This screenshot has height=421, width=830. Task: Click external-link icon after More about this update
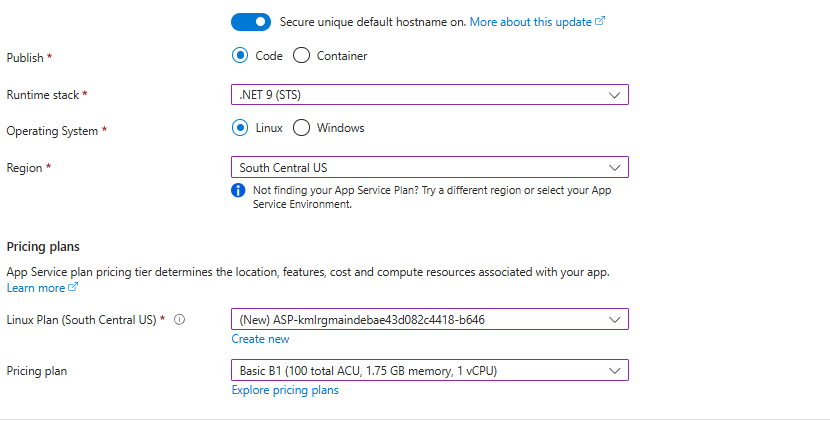[x=600, y=21]
